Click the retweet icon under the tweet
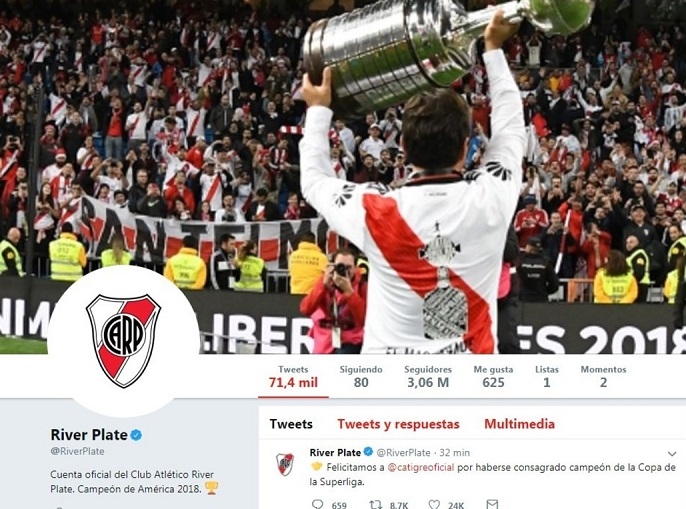The width and height of the screenshot is (686, 509). (375, 505)
